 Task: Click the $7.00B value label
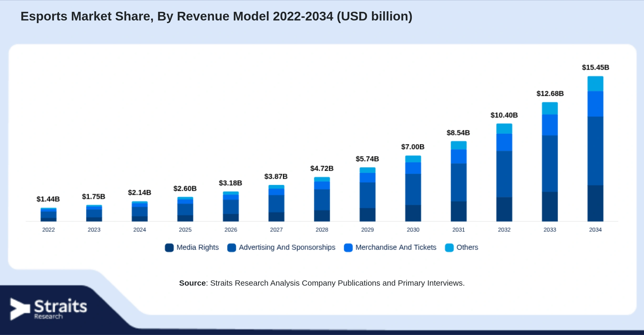(413, 147)
